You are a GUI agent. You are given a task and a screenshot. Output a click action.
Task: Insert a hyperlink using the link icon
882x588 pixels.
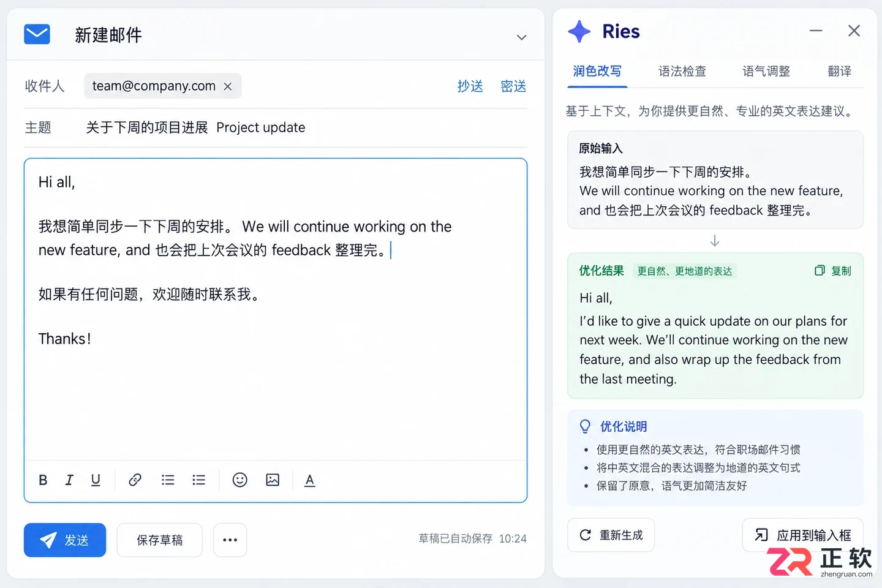(135, 480)
